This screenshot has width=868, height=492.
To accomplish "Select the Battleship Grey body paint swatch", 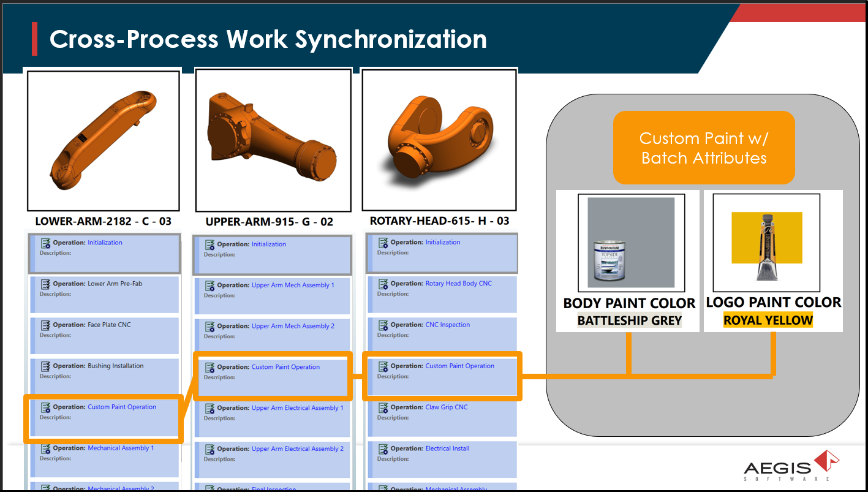I will coord(630,243).
